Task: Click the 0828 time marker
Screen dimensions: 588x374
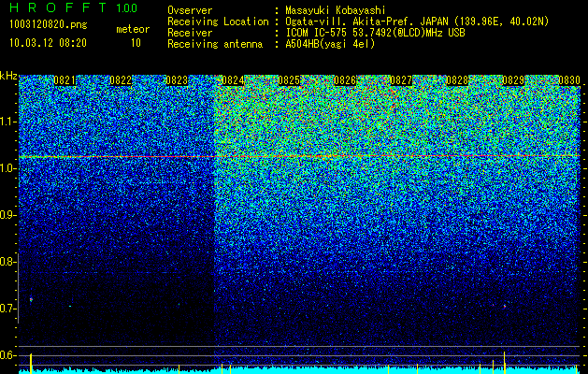Action: (x=457, y=80)
